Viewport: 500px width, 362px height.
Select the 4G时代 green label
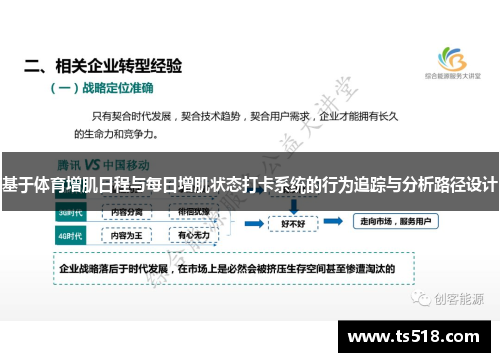coord(71,236)
